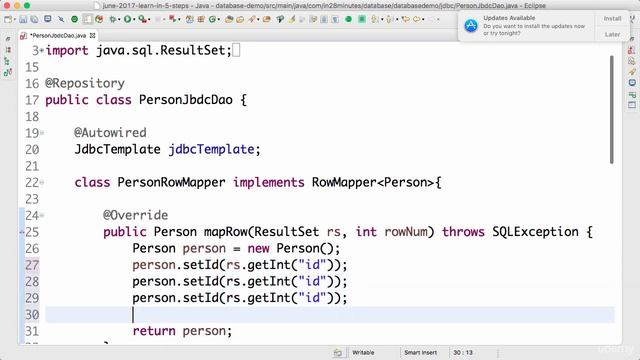Click the 30 : 13 cursor position field
This screenshot has width=640, height=360.
(463, 353)
